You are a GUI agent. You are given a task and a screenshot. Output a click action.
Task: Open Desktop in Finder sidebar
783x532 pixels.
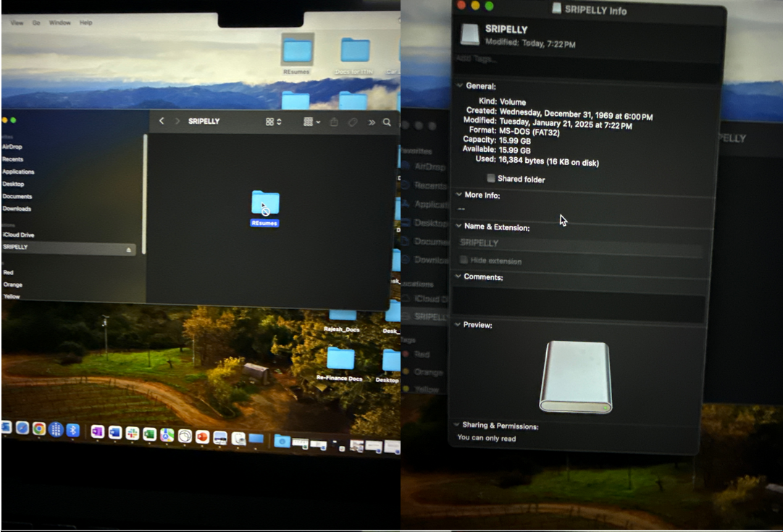[x=13, y=184]
